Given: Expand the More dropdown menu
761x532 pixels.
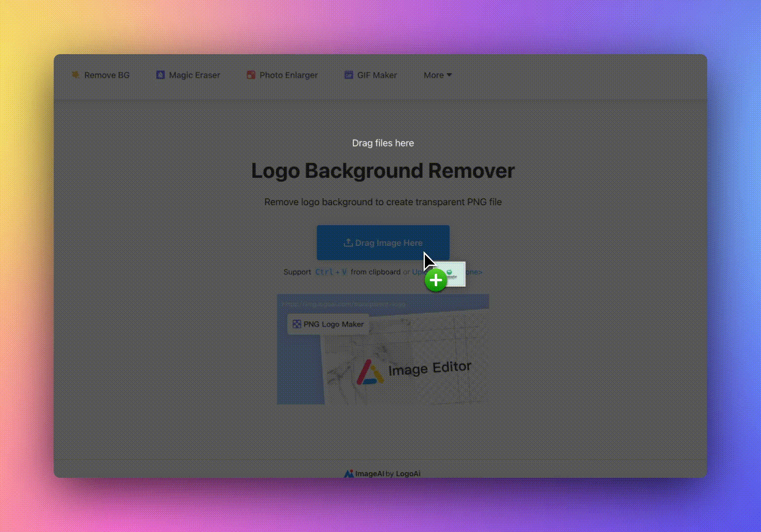Looking at the screenshot, I should coord(438,75).
